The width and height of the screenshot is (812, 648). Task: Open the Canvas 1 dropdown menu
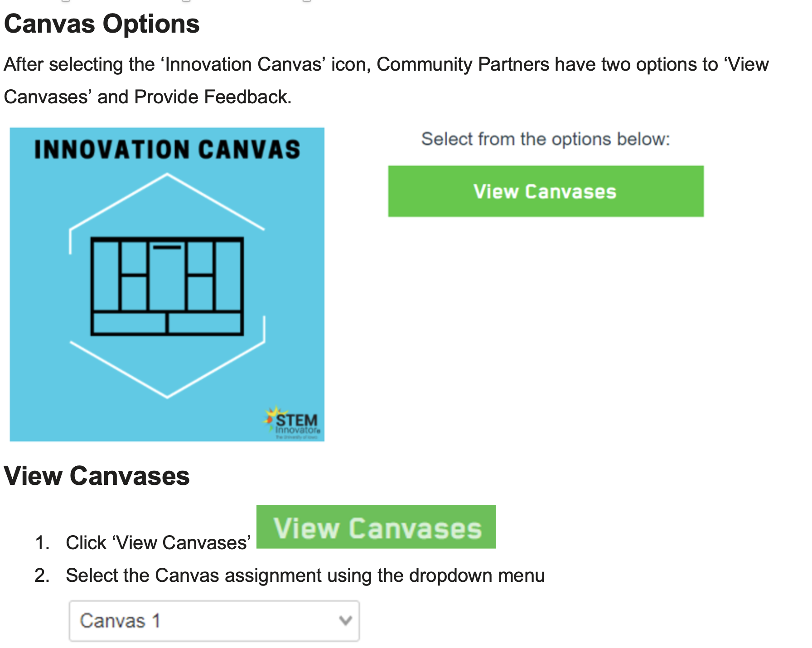(214, 621)
